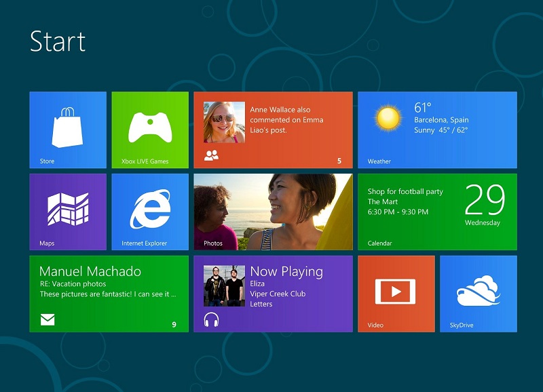Viewport: 543px width, 392px height.
Task: Launch Internet Explorer logo icon
Action: coord(150,209)
